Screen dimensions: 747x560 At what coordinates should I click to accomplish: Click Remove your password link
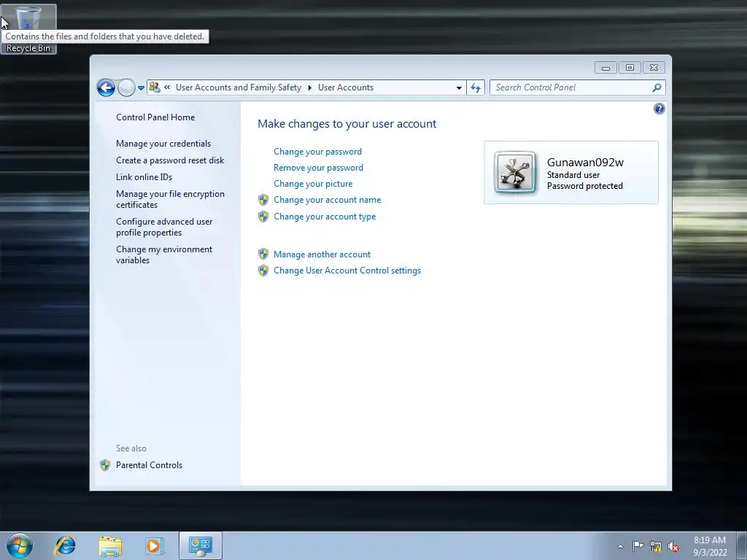[x=318, y=168]
